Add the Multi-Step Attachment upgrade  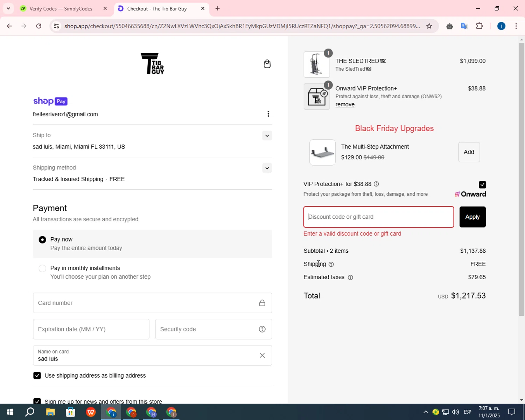tap(469, 152)
